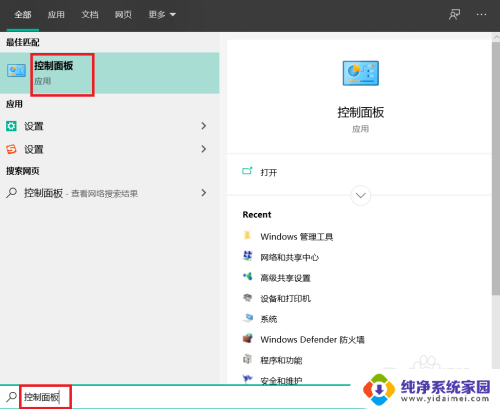Viewport: 500px width, 409px height.
Task: Click the search magnifier icon in search bar
Action: tap(11, 397)
